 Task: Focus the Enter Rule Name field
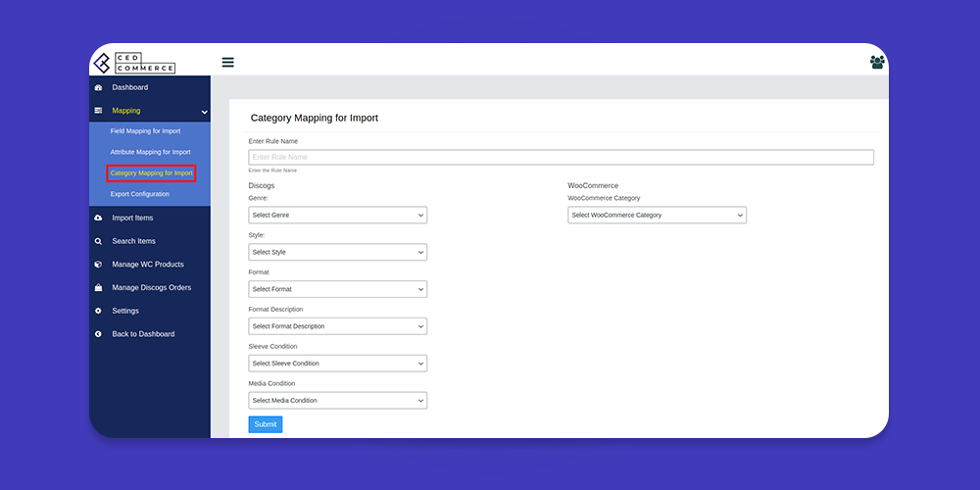pos(562,157)
